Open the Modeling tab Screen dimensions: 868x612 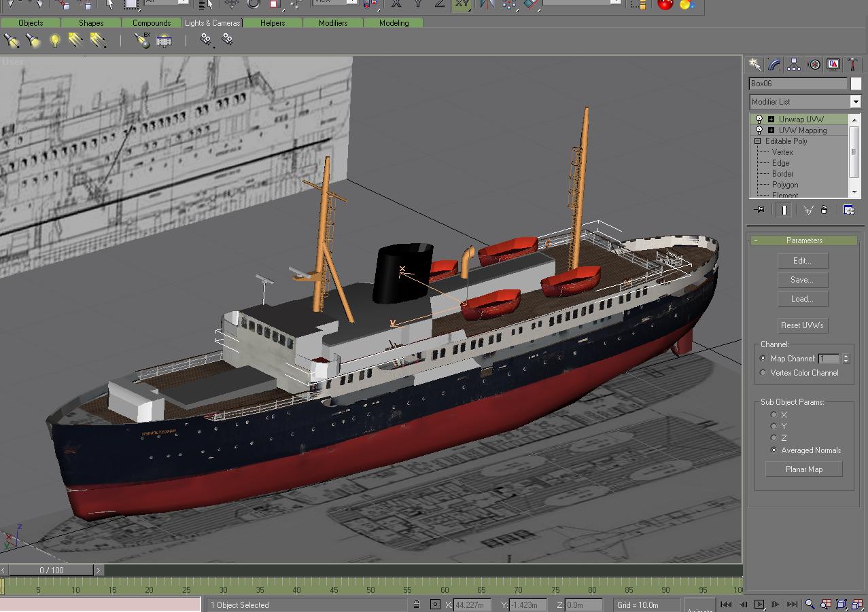[394, 23]
